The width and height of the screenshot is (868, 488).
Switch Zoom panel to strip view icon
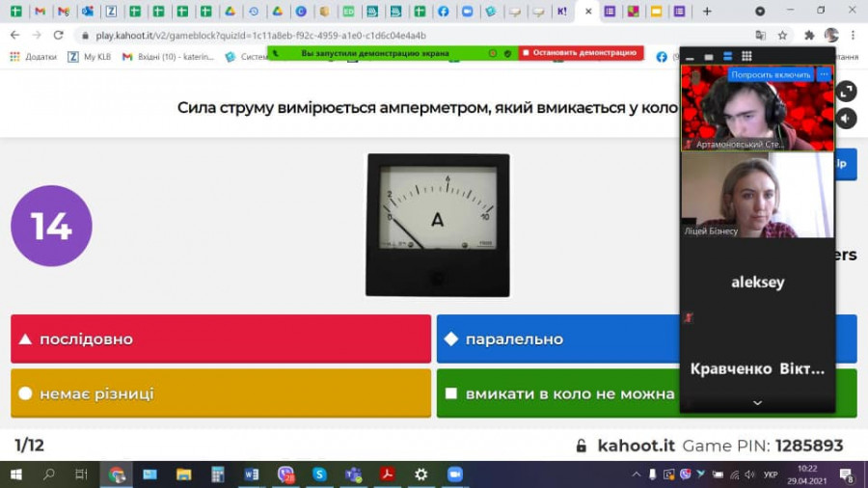pyautogui.click(x=727, y=56)
